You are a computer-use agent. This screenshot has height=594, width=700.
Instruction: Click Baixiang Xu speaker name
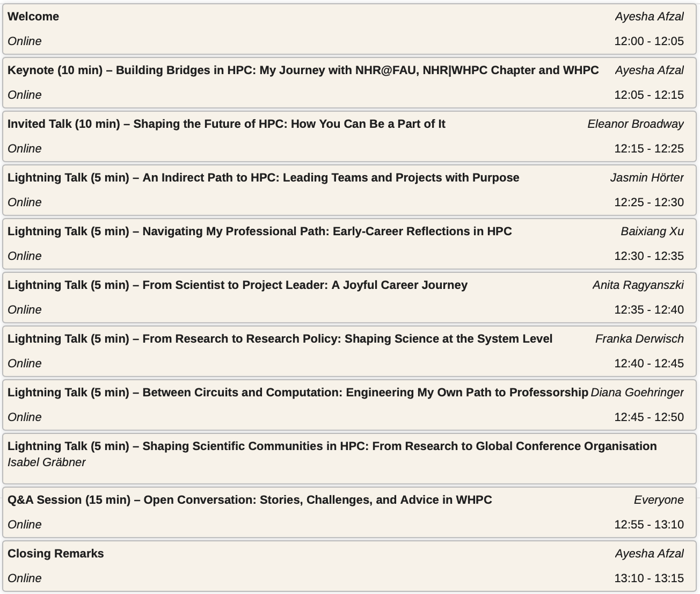click(x=652, y=231)
